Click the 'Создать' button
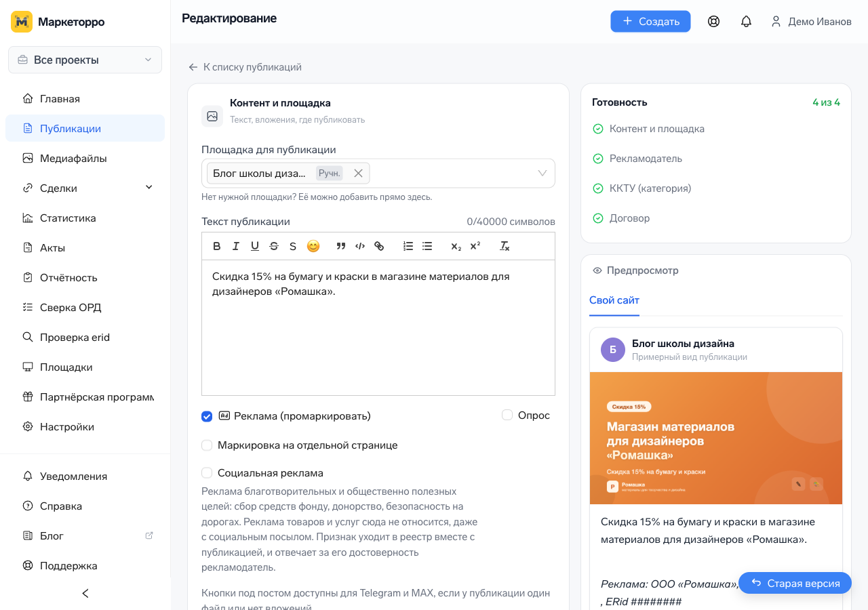This screenshot has width=868, height=610. 650,22
